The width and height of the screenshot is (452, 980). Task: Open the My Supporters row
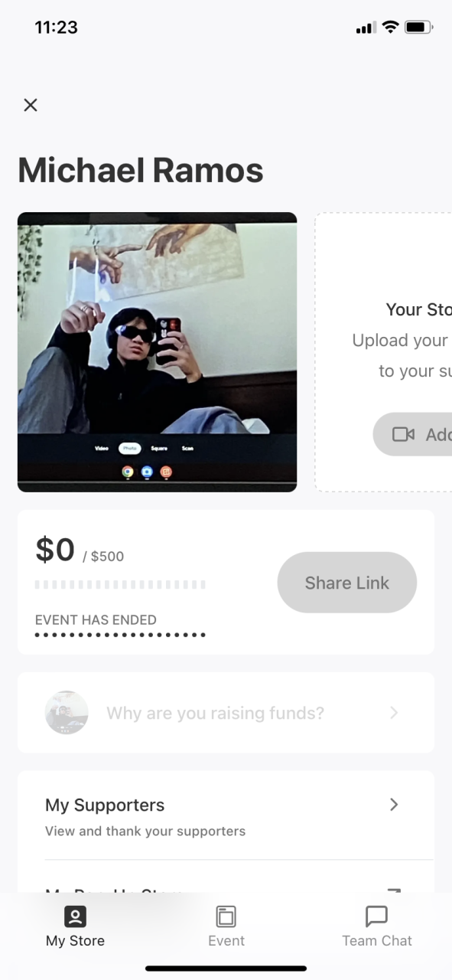(x=226, y=816)
